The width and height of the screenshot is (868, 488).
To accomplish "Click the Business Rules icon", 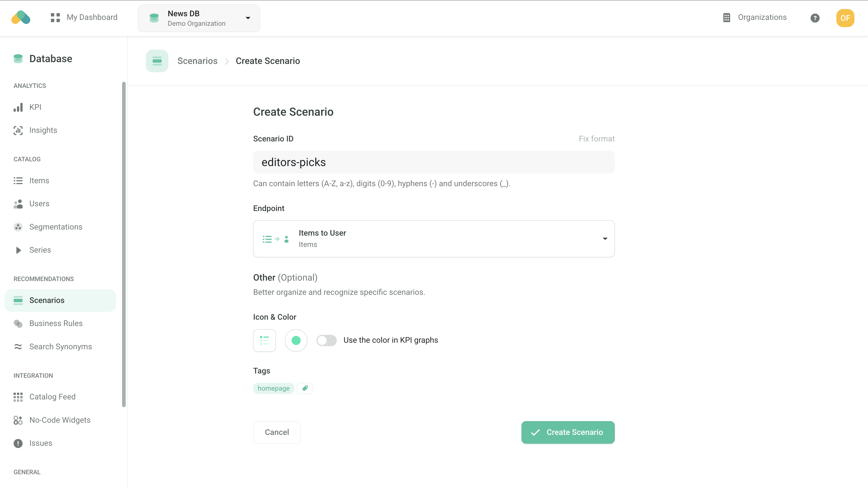I will coord(18,324).
